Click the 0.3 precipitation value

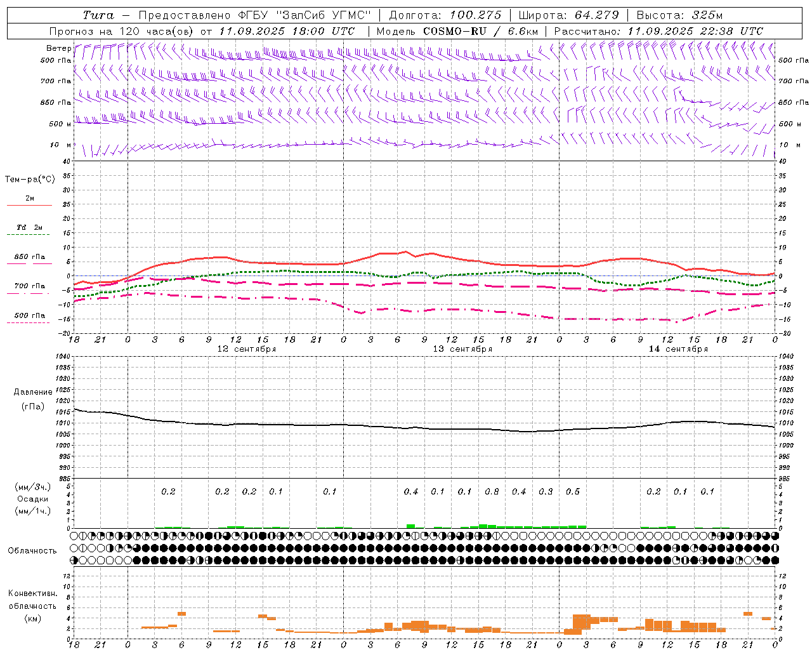[546, 492]
